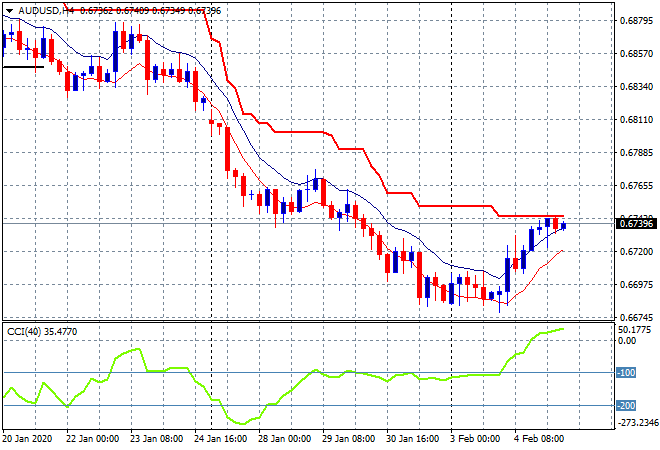The height and width of the screenshot is (450, 660).
Task: Click the 4 Feb 08:00 time label
Action: pos(540,439)
